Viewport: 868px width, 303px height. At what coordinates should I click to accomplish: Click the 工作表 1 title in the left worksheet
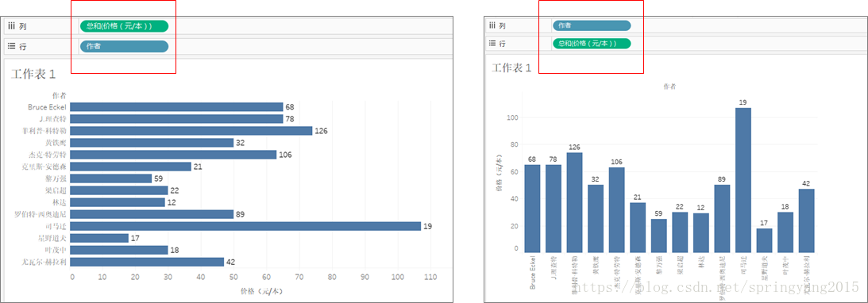(33, 74)
